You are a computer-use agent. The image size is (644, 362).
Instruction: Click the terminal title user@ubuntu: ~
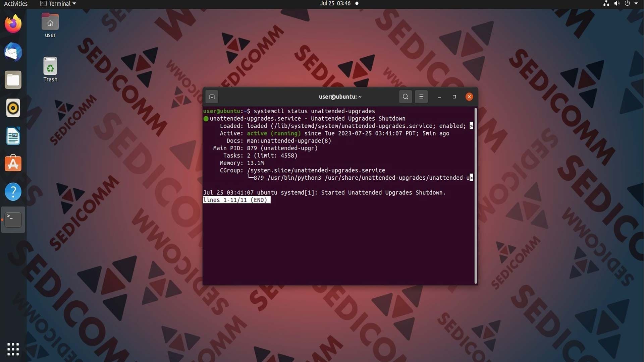[340, 97]
